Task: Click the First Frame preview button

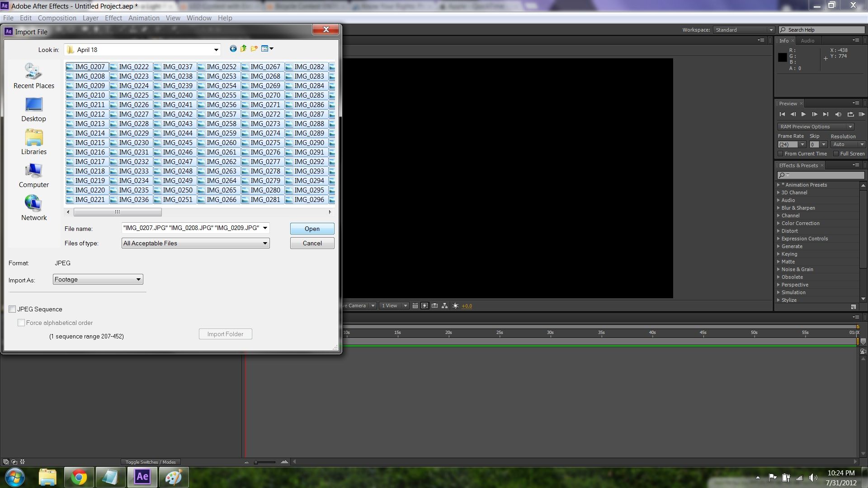Action: [782, 114]
